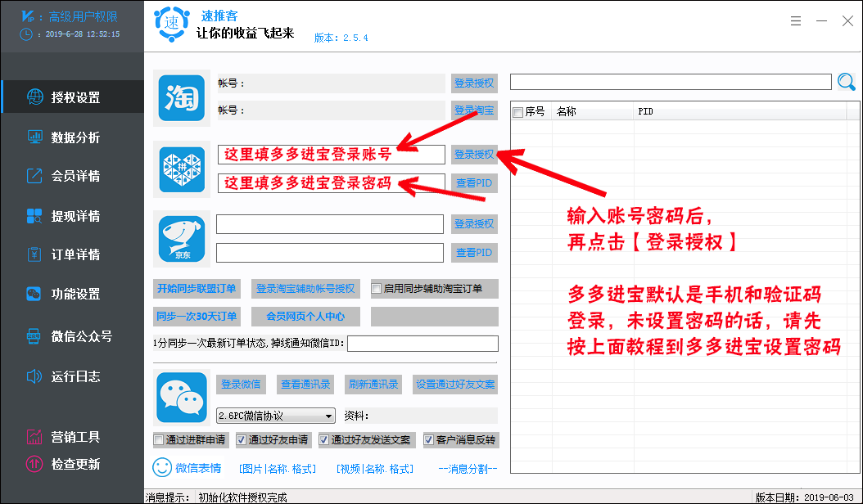Toggle 通过好友申请 checkbox
This screenshot has width=863, height=504.
point(241,439)
